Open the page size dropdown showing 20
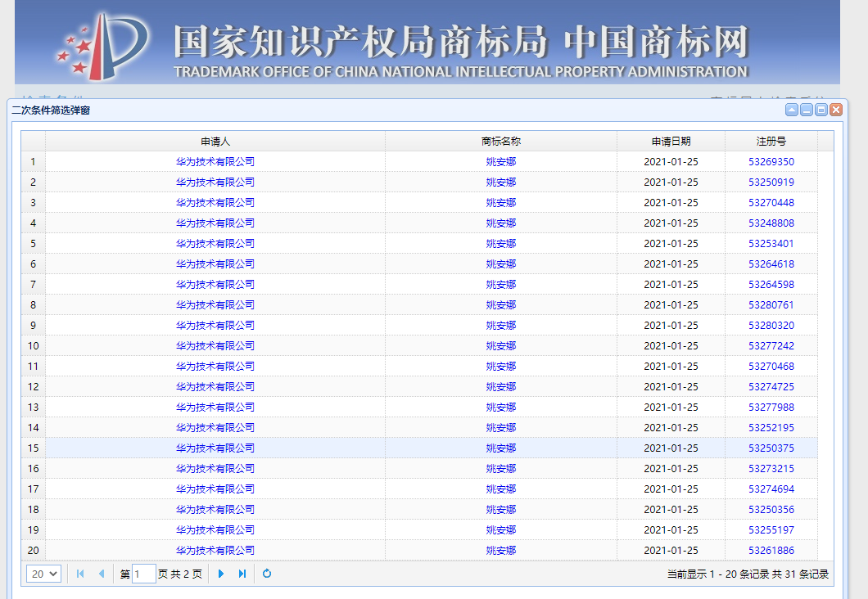 coord(43,574)
